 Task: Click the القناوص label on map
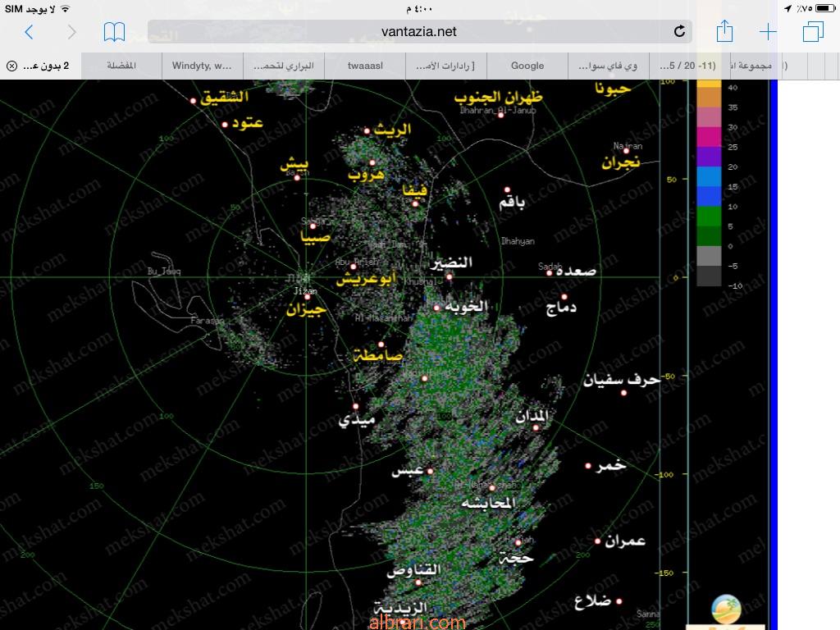coord(414,570)
